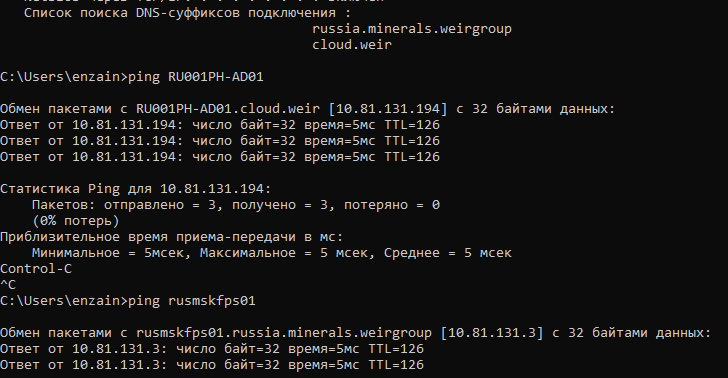Screen dimensions: 728x378
Task: Click the Control-C output line
Action: click(36, 269)
